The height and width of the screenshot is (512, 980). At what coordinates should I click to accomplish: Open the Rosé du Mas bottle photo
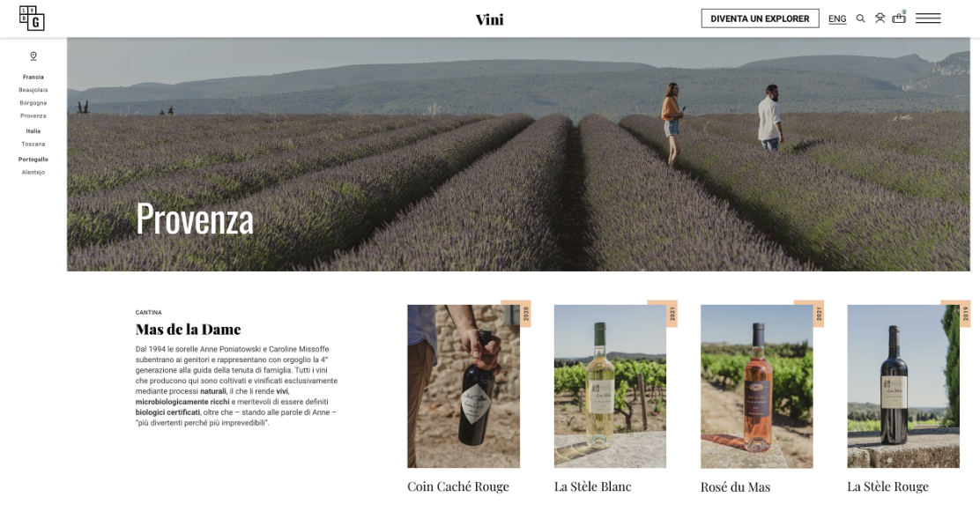point(757,386)
